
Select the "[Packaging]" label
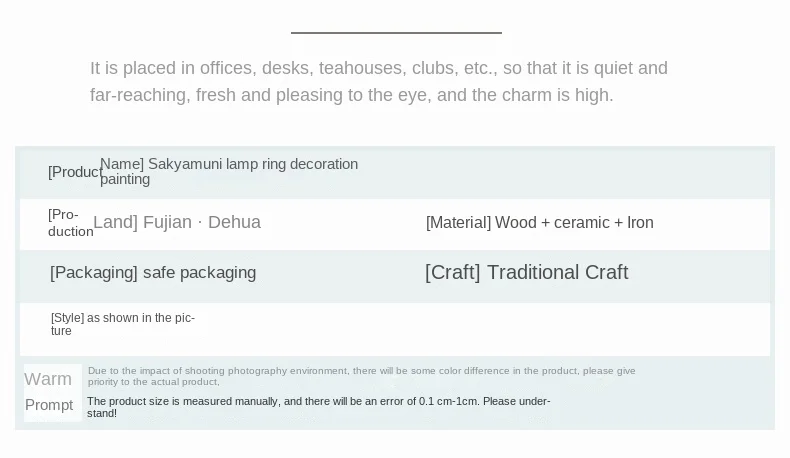pyautogui.click(x=93, y=272)
